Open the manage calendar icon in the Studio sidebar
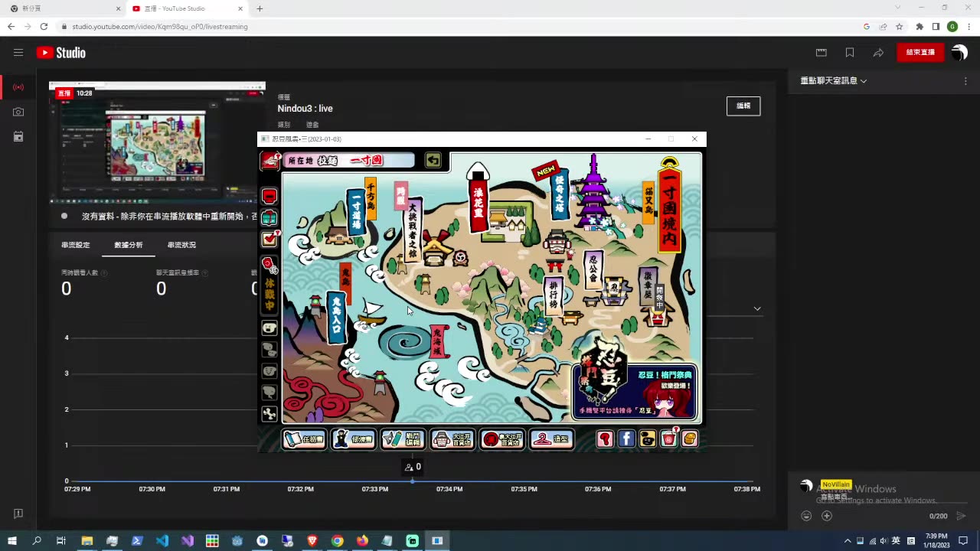 tap(18, 136)
